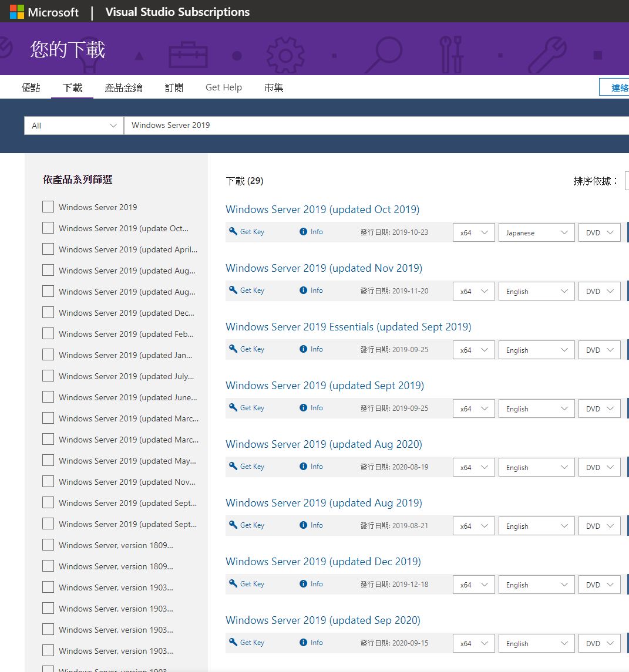The height and width of the screenshot is (672, 629).
Task: Click the 依產品系列篩選 filter heading
Action: 78,180
